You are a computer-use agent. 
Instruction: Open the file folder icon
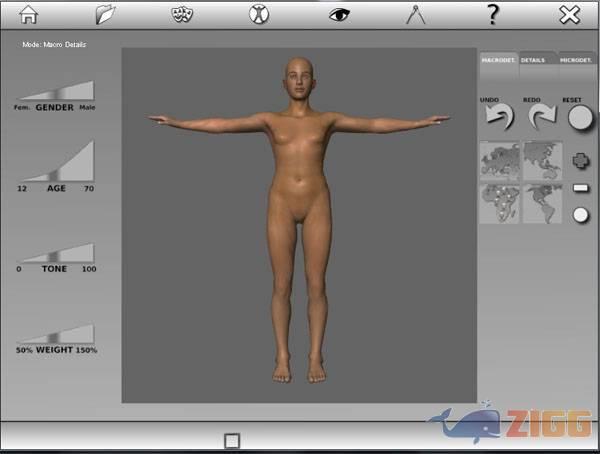pyautogui.click(x=105, y=14)
